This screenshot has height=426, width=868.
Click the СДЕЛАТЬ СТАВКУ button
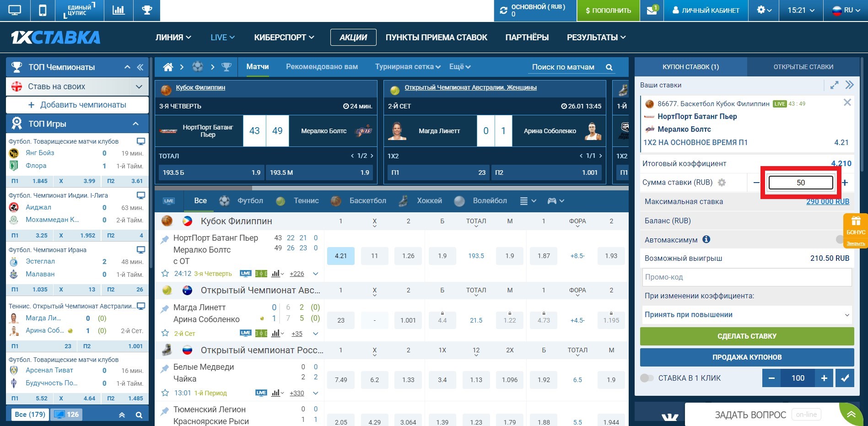(x=747, y=336)
